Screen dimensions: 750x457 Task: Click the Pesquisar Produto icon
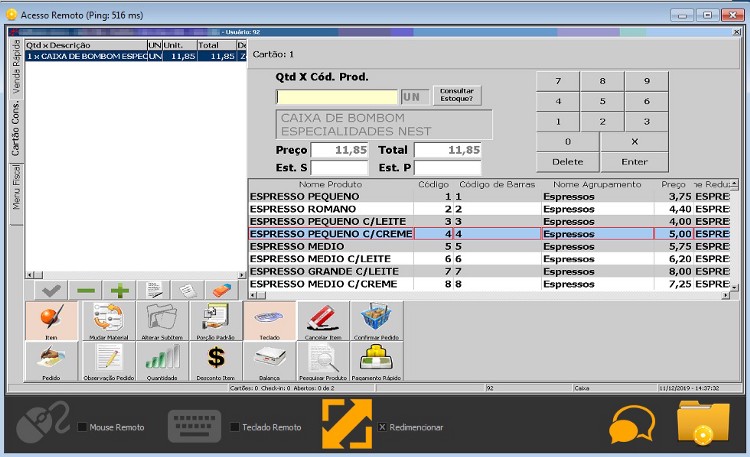pyautogui.click(x=323, y=360)
